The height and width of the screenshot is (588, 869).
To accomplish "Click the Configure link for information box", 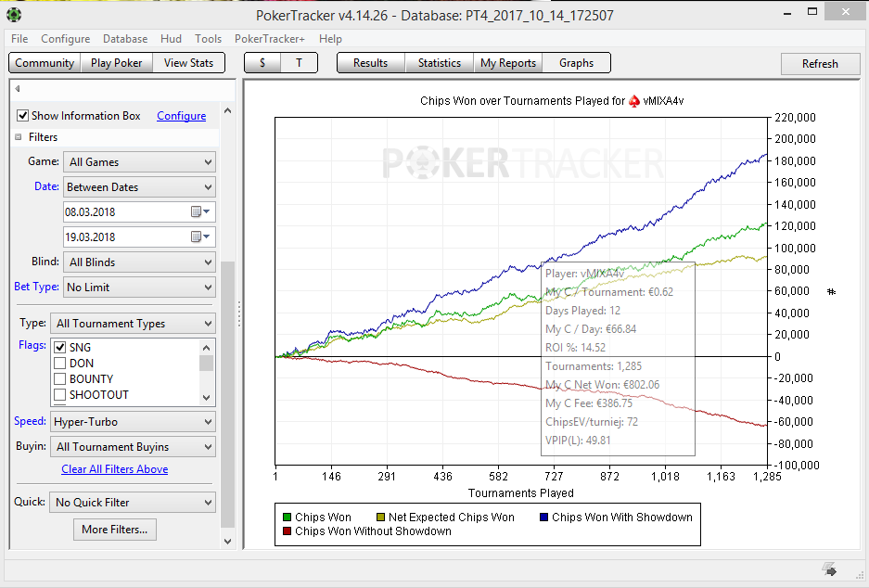I will coord(181,116).
